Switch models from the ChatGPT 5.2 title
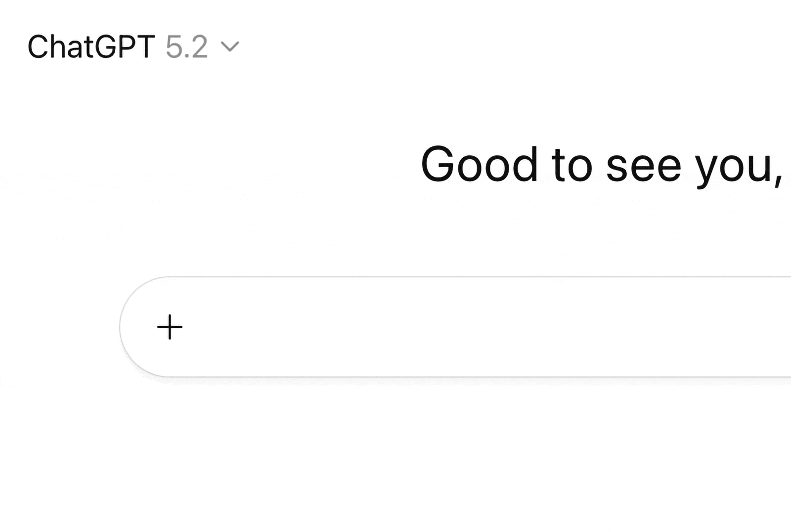 click(x=132, y=47)
